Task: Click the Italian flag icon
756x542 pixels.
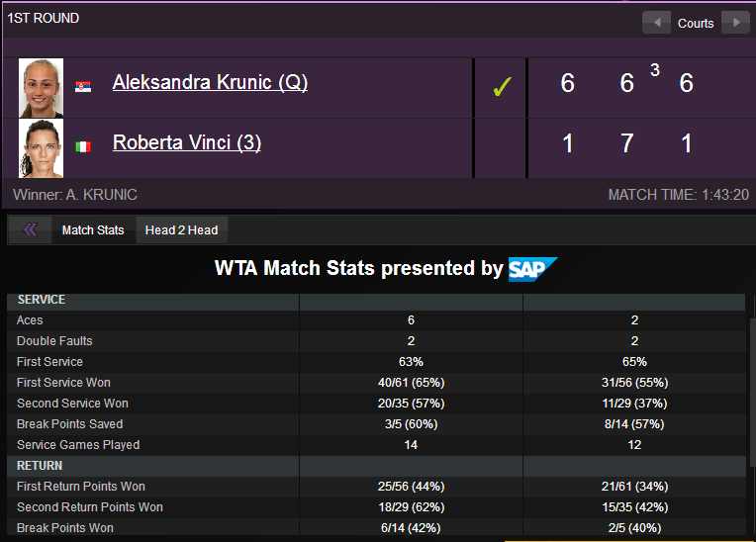Action: point(83,146)
